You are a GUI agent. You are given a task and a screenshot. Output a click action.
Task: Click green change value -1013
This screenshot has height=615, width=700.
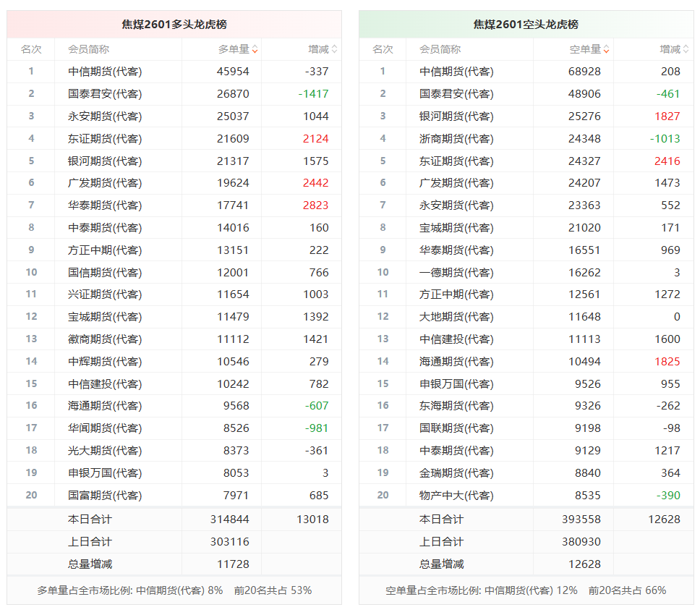(x=665, y=138)
